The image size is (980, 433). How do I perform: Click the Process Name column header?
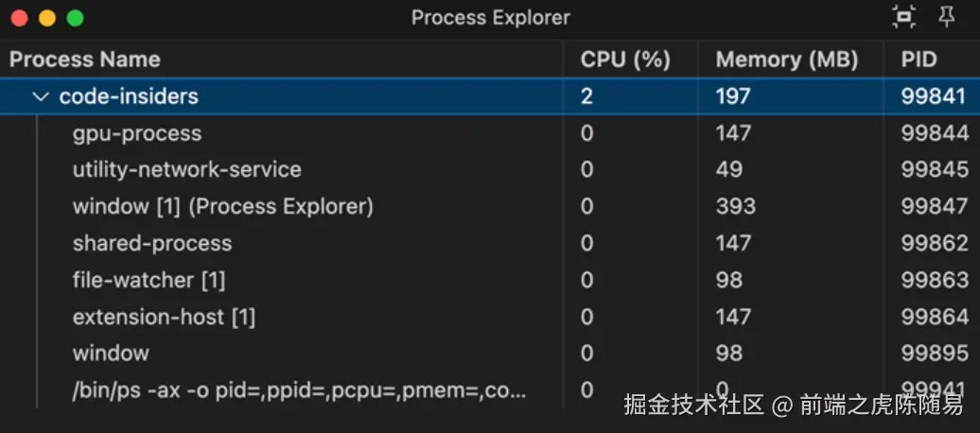click(85, 60)
